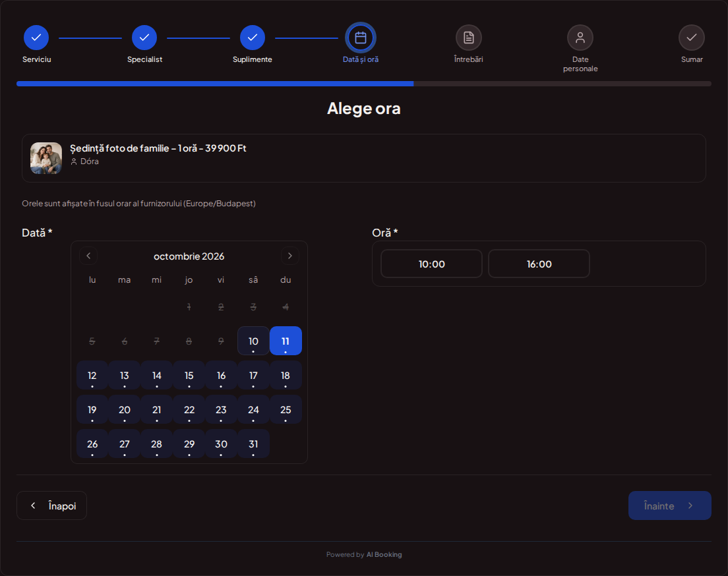Click the Specialist step label

tap(145, 59)
